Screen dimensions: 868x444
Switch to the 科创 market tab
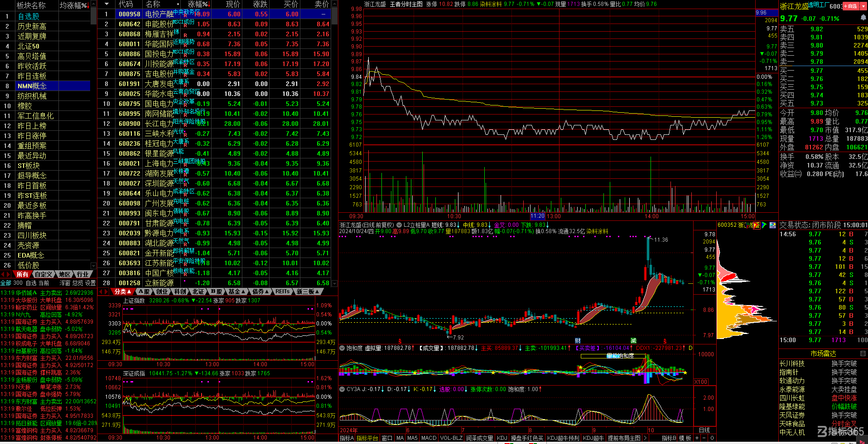pyautogui.click(x=180, y=291)
